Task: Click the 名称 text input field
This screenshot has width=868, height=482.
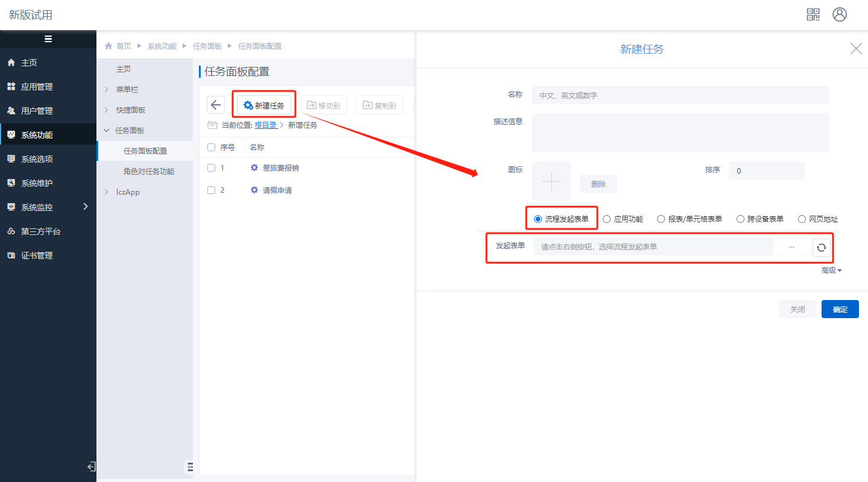Action: (x=680, y=95)
